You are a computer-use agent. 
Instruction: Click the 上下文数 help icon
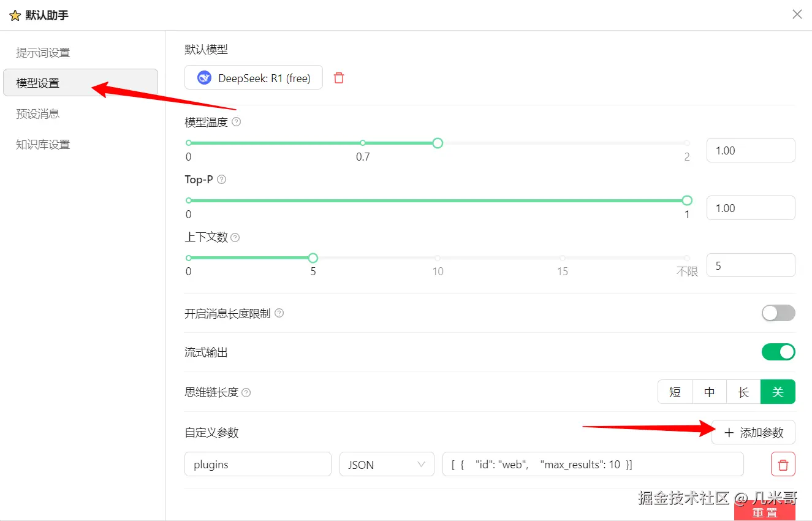[x=235, y=237]
